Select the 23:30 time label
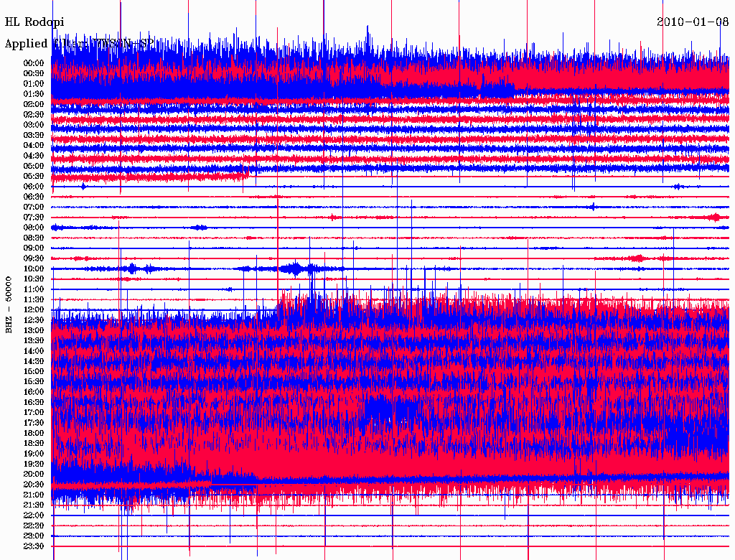The image size is (735, 560). coord(34,546)
